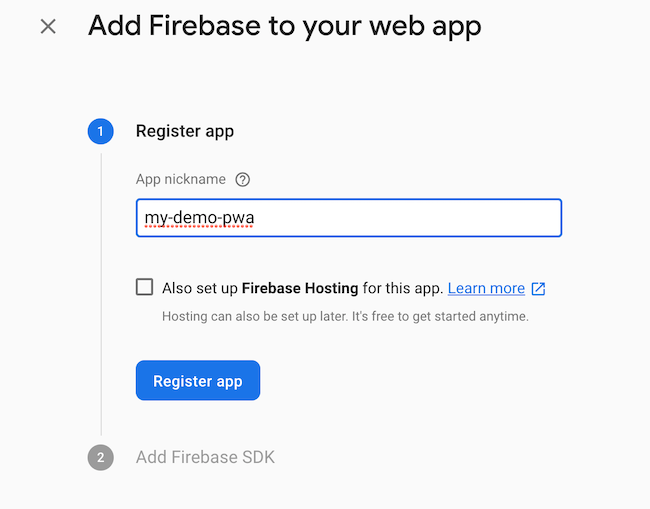Click the bold 'Firebase Hosting' text
Image resolution: width=650 pixels, height=509 pixels.
300,288
